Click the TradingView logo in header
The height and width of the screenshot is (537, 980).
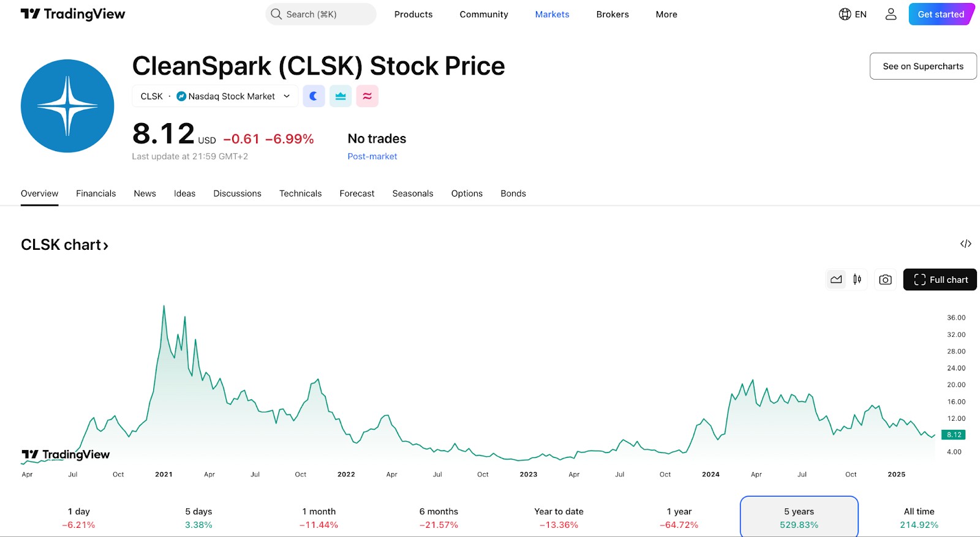point(73,14)
